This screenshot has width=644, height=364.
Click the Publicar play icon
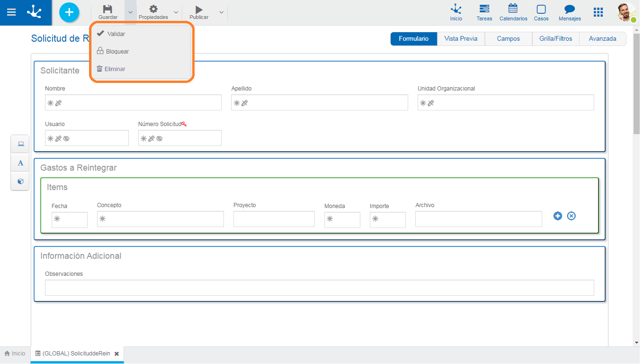pos(199,9)
